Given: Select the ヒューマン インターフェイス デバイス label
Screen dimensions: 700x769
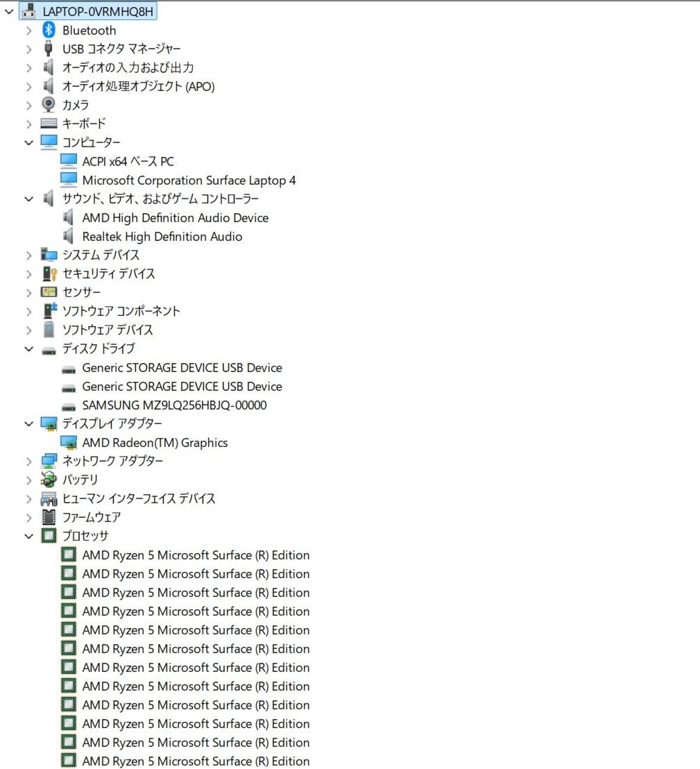Looking at the screenshot, I should [139, 499].
